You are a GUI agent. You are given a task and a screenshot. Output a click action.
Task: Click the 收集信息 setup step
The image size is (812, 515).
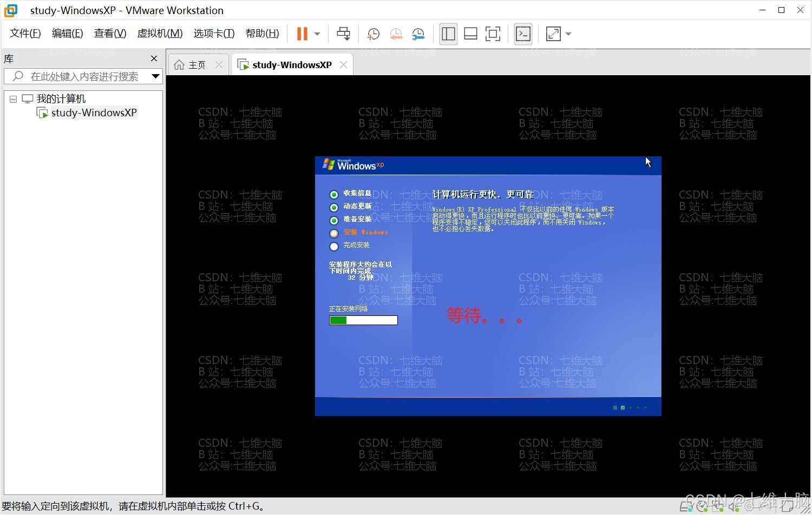click(357, 194)
